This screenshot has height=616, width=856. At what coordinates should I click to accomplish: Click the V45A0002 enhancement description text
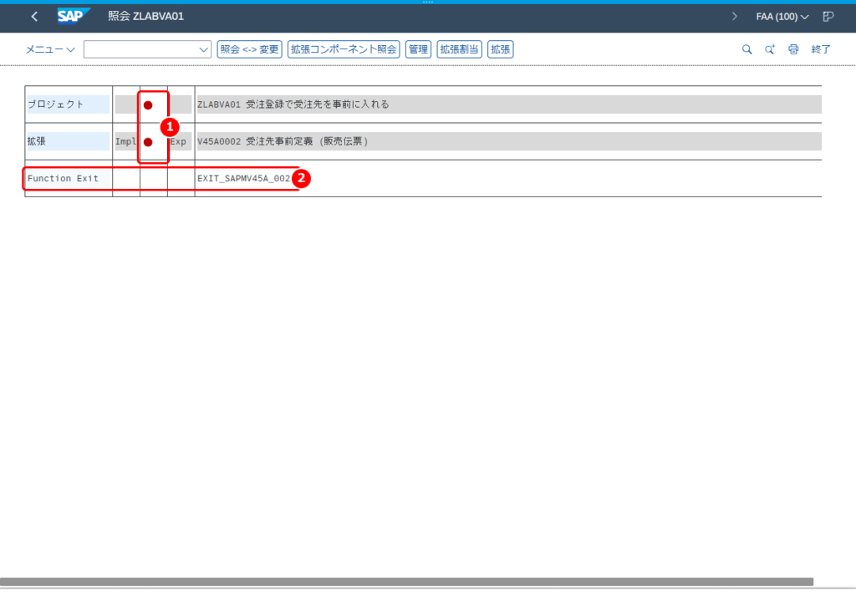coord(283,141)
